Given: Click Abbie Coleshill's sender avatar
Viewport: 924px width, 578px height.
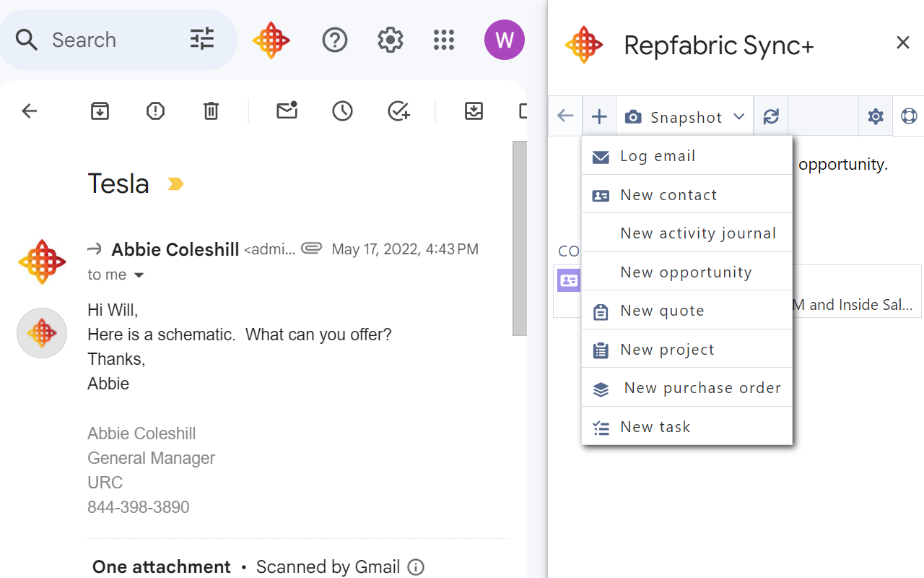Looking at the screenshot, I should (42, 262).
